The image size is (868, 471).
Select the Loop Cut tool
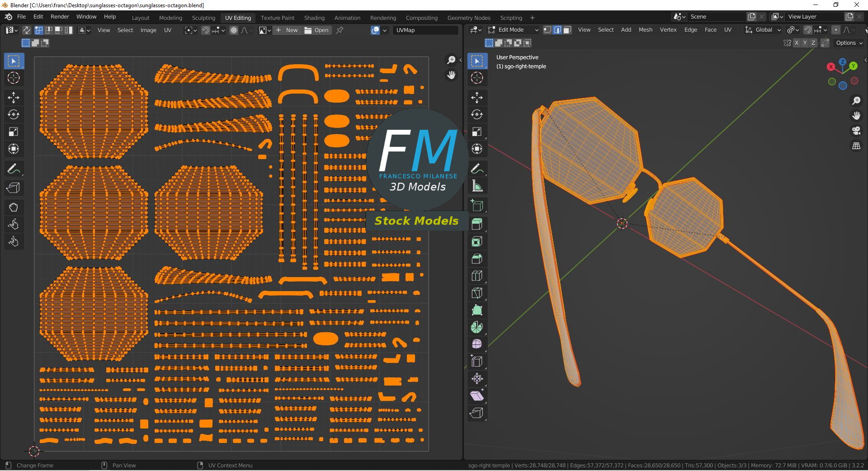[476, 276]
